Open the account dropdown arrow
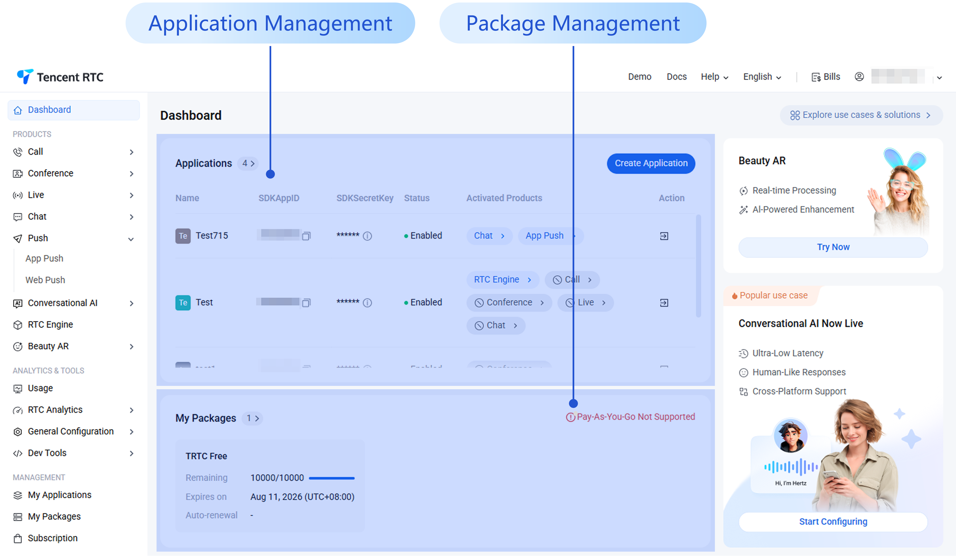Image resolution: width=956 pixels, height=560 pixels. point(939,78)
